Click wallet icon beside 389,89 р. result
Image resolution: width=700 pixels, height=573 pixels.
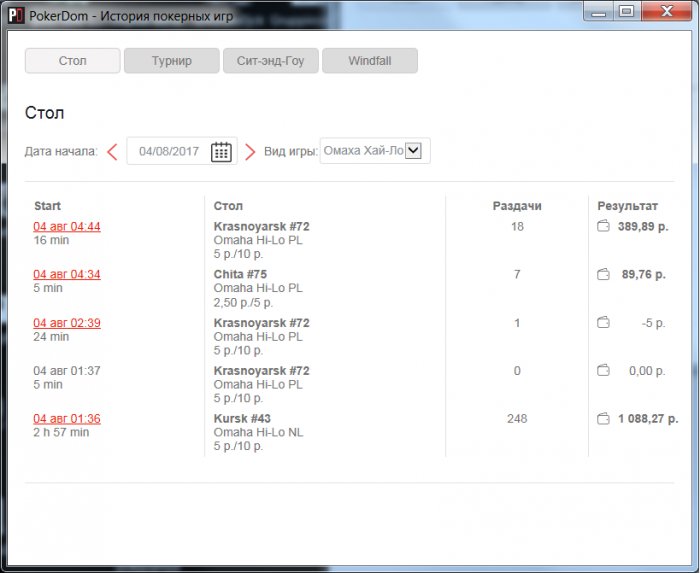click(x=603, y=226)
